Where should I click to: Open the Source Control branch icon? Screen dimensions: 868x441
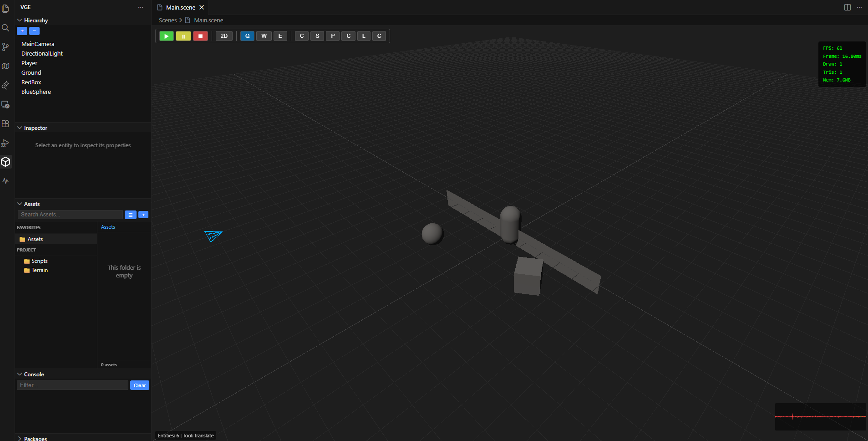click(x=5, y=47)
